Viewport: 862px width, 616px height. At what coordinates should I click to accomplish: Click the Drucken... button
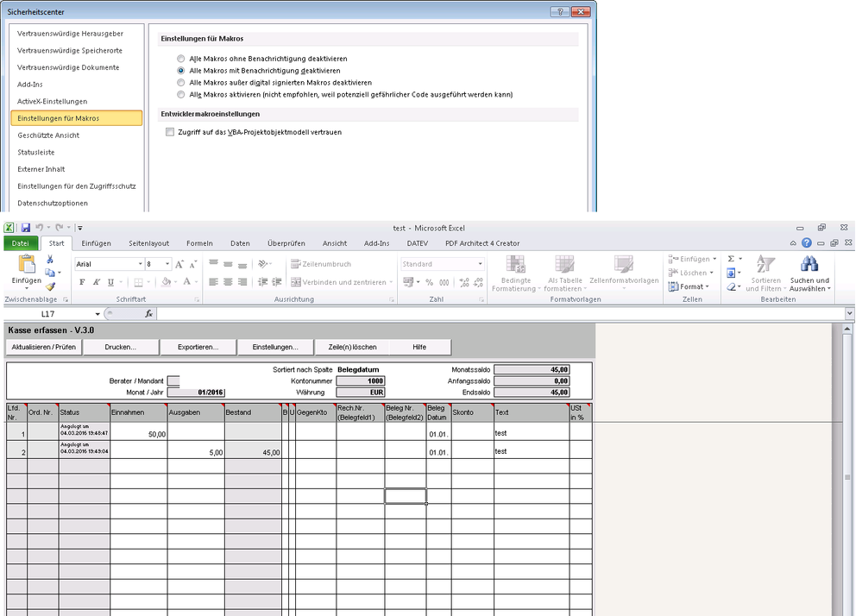(121, 348)
